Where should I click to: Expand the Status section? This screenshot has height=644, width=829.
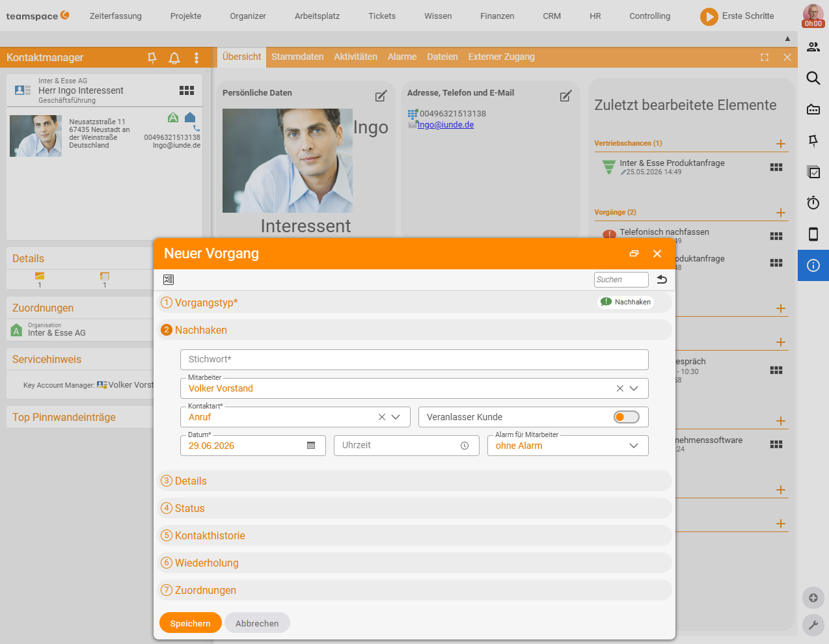[x=415, y=508]
